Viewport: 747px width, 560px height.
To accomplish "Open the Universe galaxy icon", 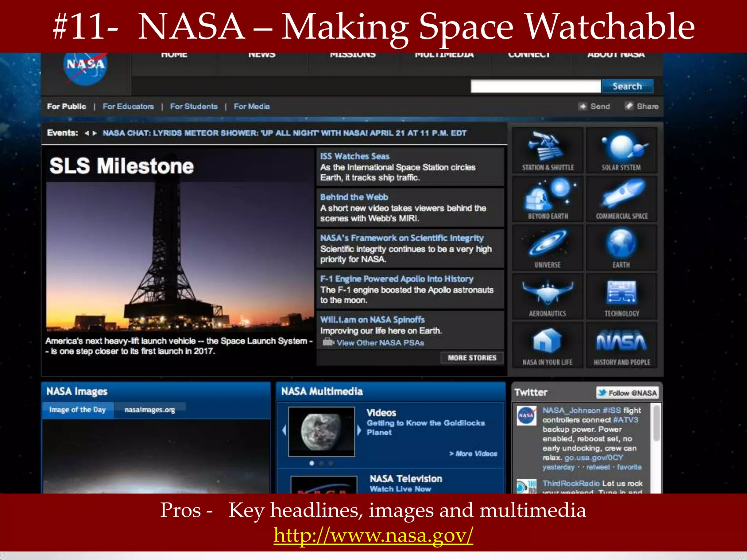I will point(547,248).
